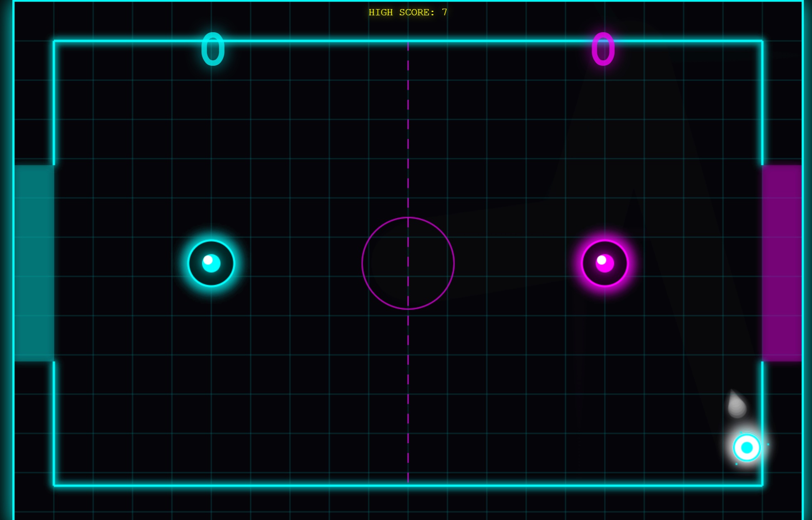Click the bright center of the magenta paddle
Viewport: 812px width, 520px height.
604,263
